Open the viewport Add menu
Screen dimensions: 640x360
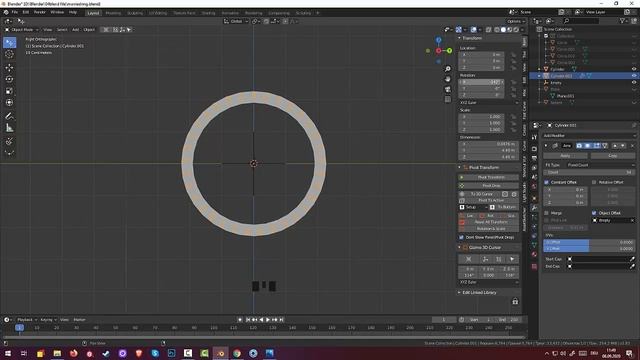[76, 30]
